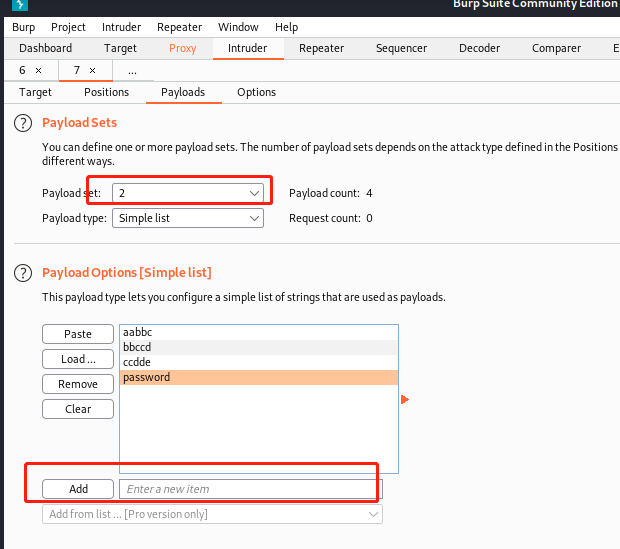Click the Request count value
The width and height of the screenshot is (620, 549).
369,218
